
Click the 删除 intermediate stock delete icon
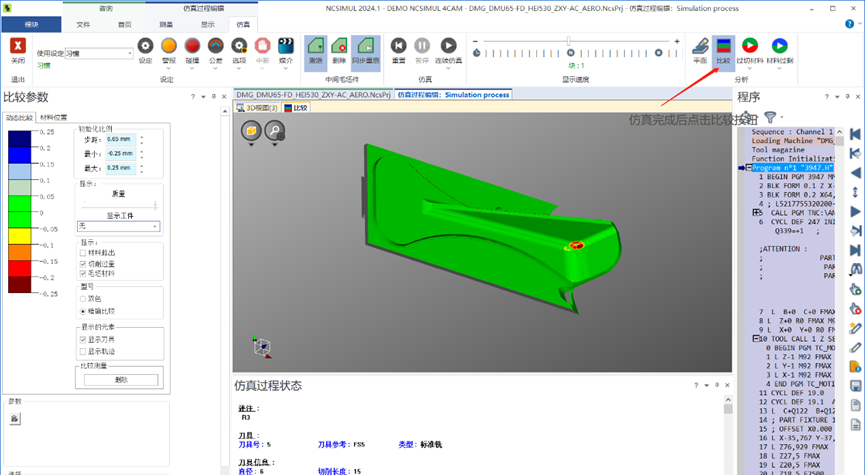(x=339, y=46)
